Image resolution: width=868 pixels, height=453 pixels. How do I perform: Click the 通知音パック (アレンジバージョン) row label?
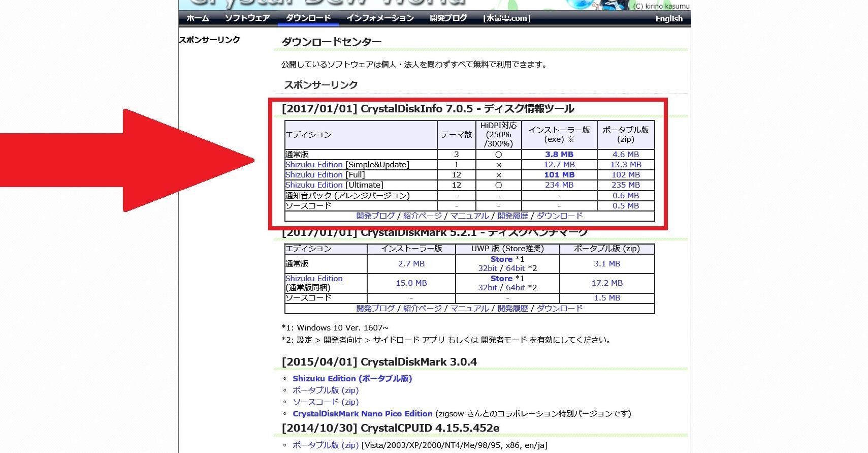click(x=347, y=196)
